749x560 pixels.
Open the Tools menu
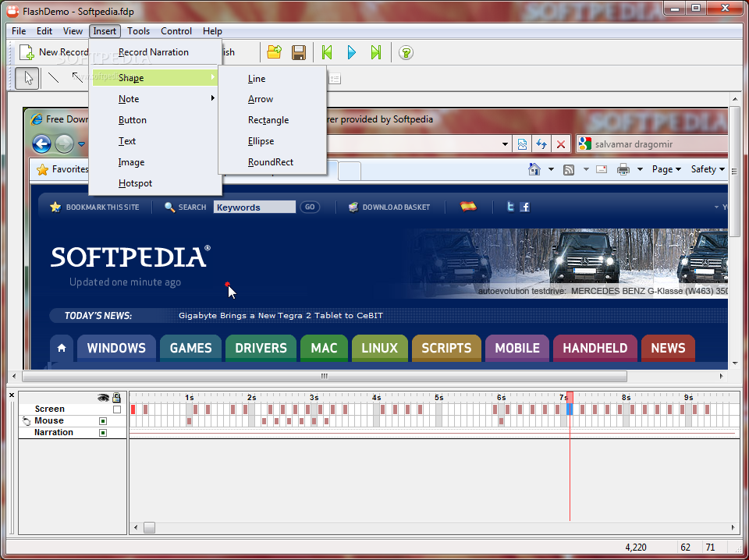pos(139,31)
